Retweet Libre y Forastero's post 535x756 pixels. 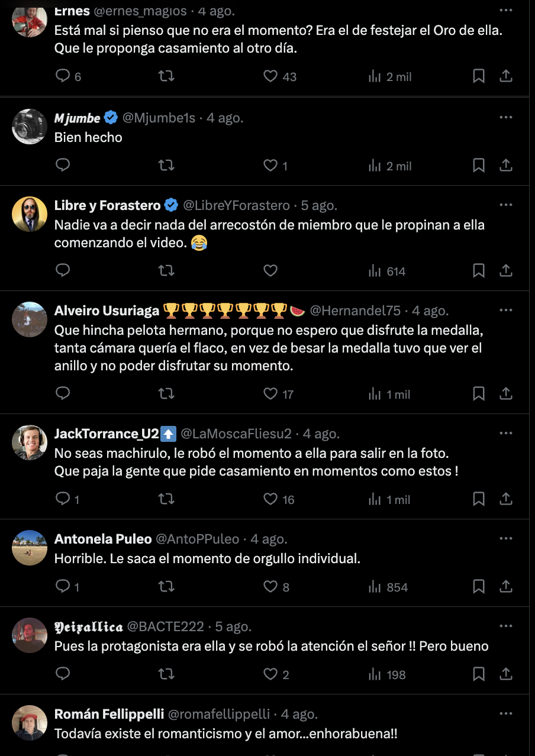point(166,271)
